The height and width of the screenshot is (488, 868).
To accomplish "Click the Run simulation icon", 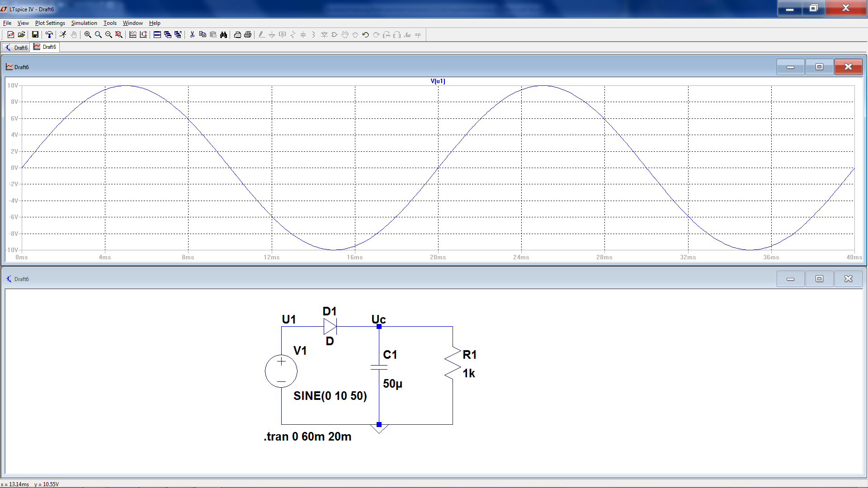I will click(x=63, y=35).
